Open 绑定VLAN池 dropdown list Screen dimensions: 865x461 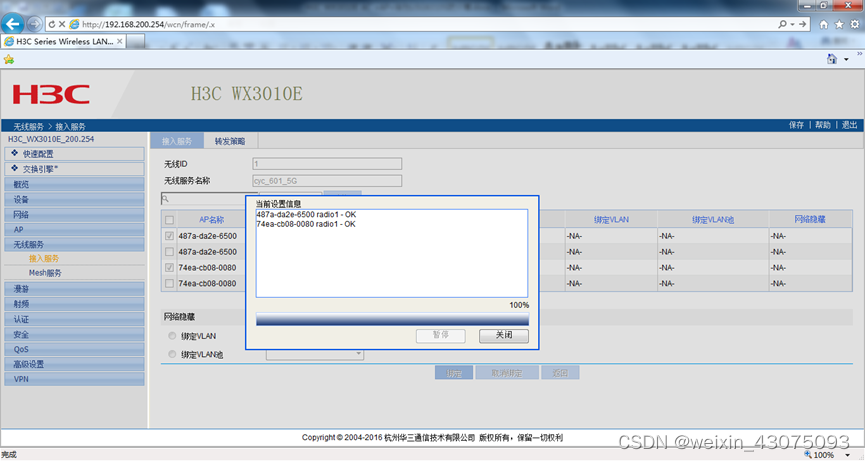pos(314,354)
